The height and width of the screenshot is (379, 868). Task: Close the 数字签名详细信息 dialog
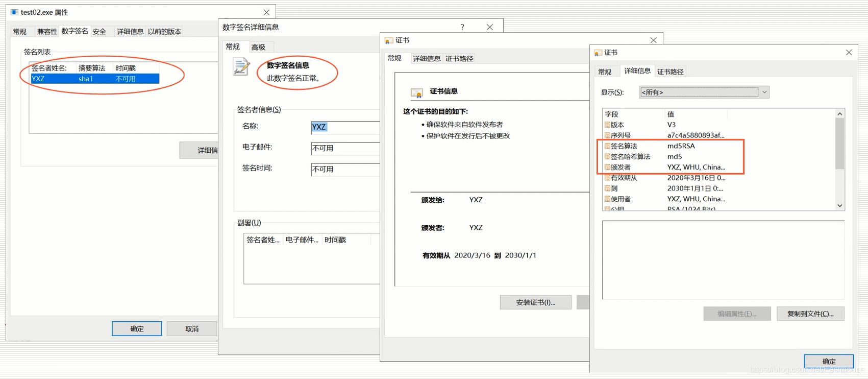tap(490, 27)
